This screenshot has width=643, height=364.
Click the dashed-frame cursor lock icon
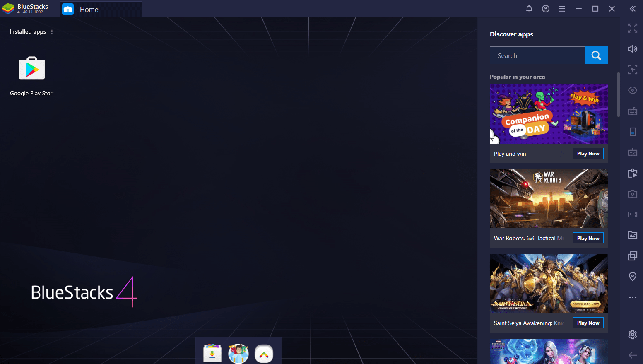point(632,70)
